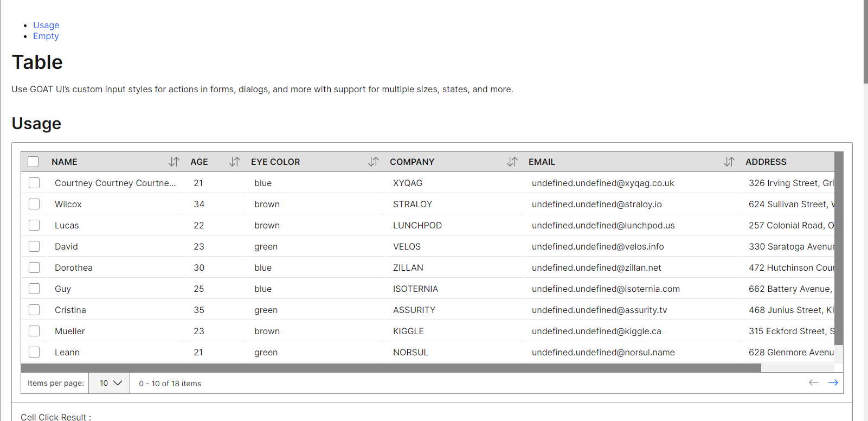The width and height of the screenshot is (868, 421).
Task: Click email undefined.undefined@xyqag.co.uk
Action: pyautogui.click(x=603, y=183)
